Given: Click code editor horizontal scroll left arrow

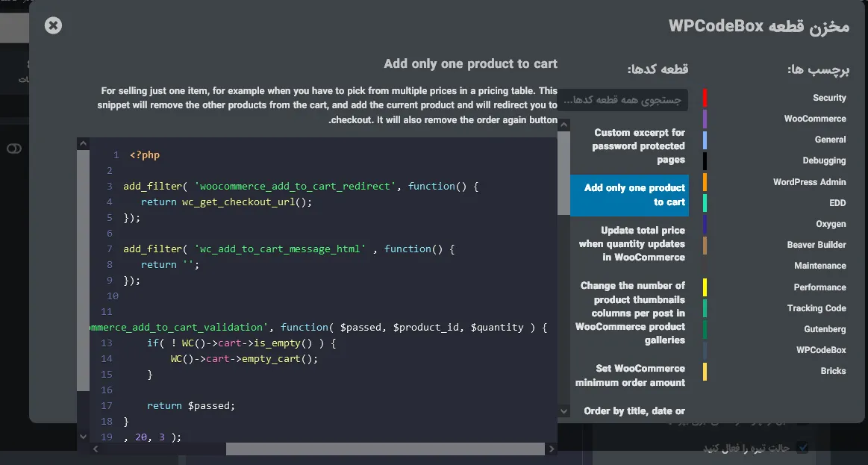Looking at the screenshot, I should [96, 449].
